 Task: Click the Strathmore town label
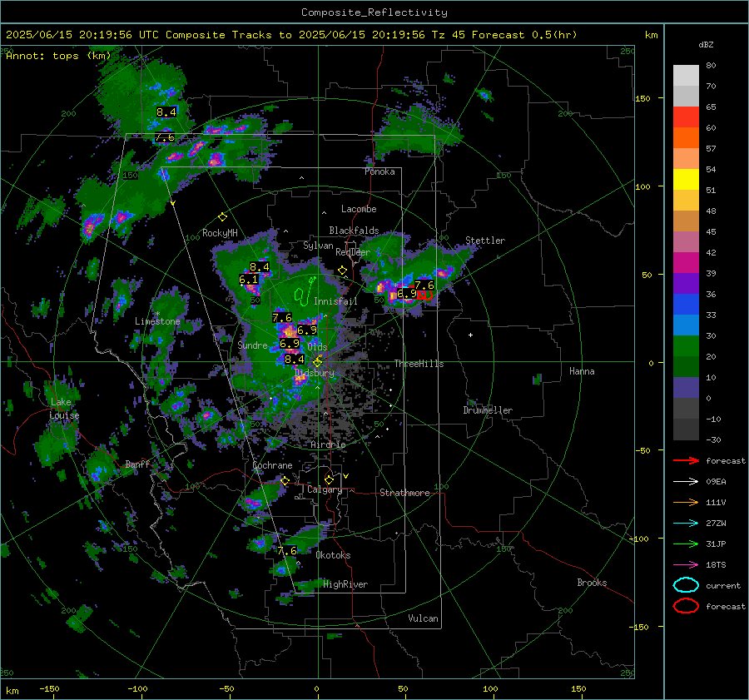point(404,493)
